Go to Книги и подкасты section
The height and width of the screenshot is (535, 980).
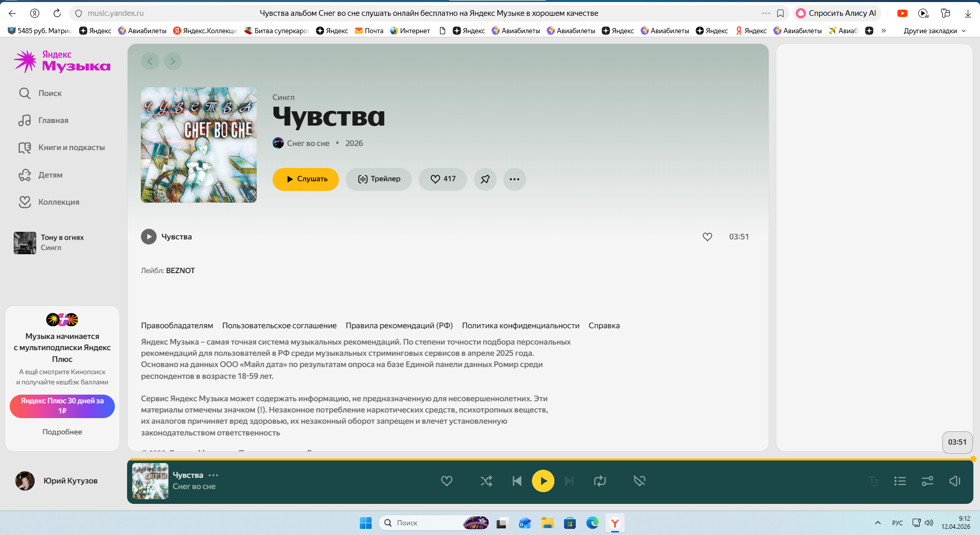click(x=71, y=148)
